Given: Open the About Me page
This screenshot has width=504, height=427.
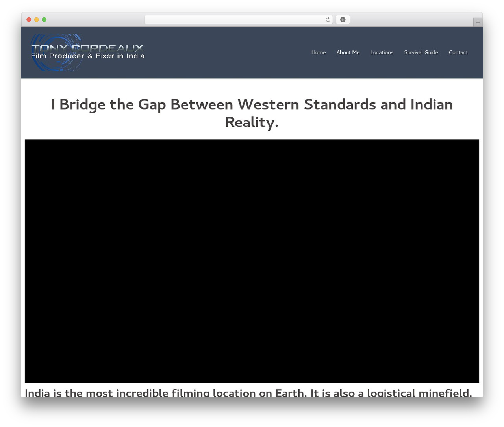Looking at the screenshot, I should (348, 52).
